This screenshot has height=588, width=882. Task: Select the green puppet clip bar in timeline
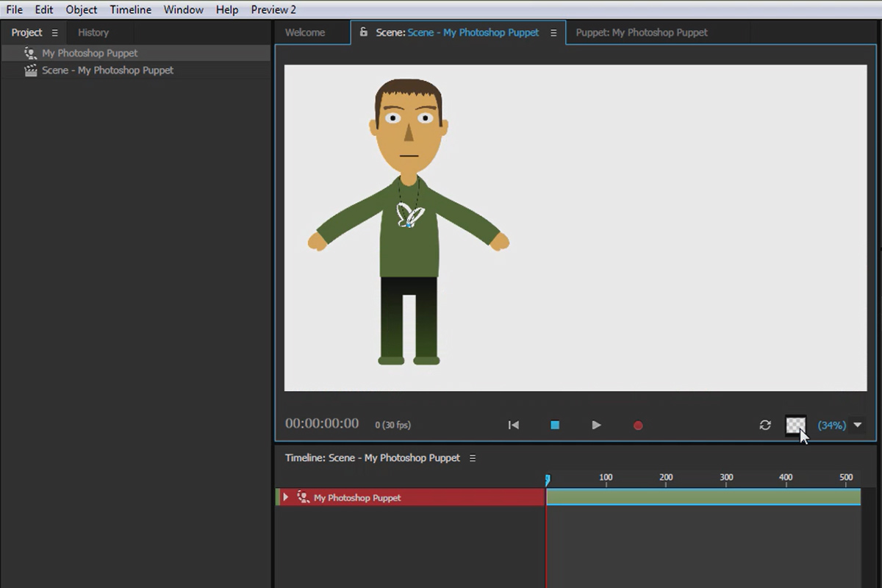703,498
